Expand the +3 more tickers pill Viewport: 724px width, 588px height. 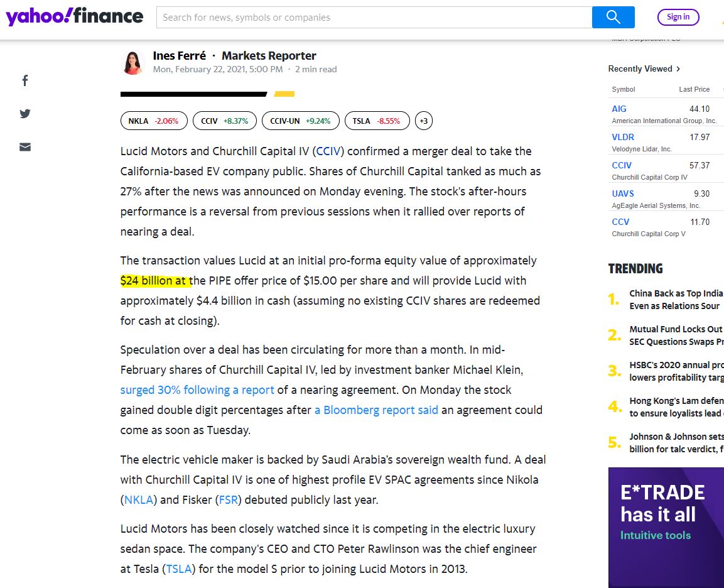423,121
